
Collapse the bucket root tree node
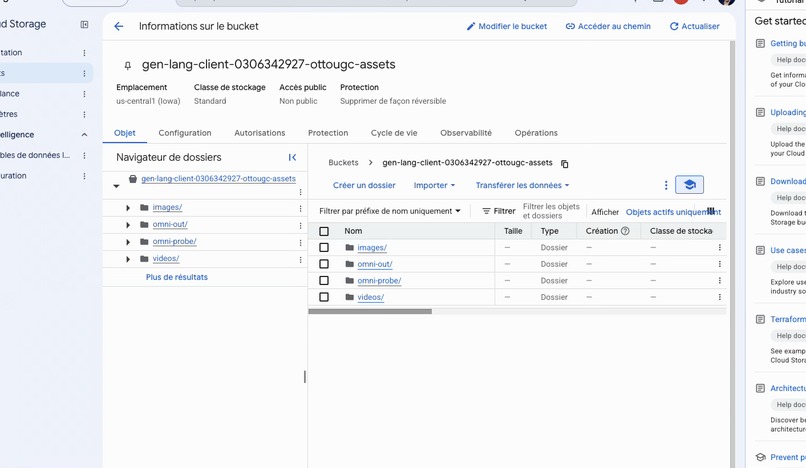click(x=116, y=186)
